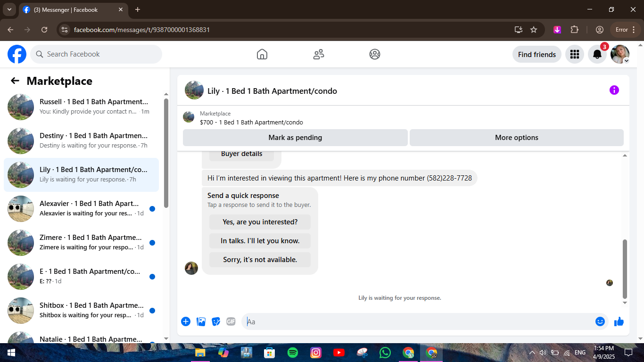644x362 pixels.
Task: Open the Groups icon in top navigation
Action: click(375, 54)
